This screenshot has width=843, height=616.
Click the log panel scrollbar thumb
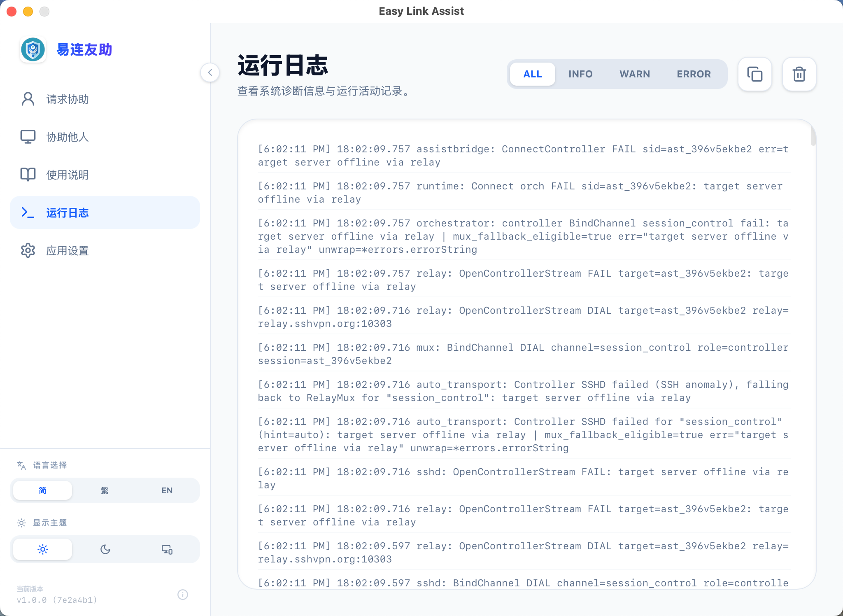click(813, 135)
